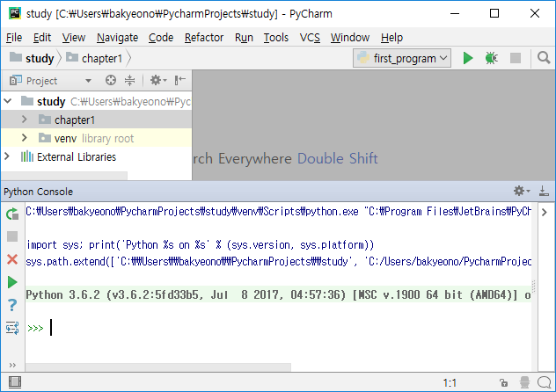Viewport: 556px width, 392px height.
Task: Click the python.exe command line output
Action: pos(278,212)
